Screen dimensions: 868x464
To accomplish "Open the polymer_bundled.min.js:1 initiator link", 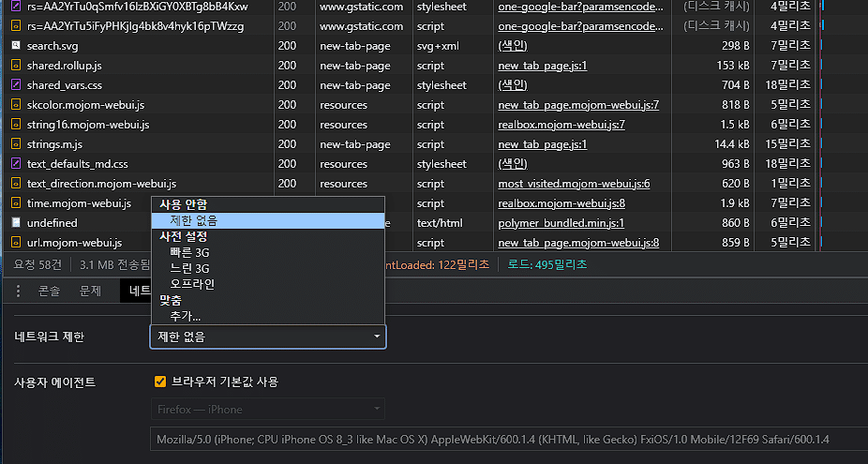I will [561, 223].
